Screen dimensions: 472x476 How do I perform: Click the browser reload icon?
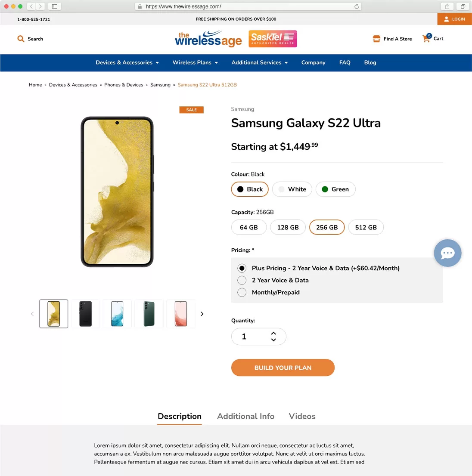click(357, 6)
